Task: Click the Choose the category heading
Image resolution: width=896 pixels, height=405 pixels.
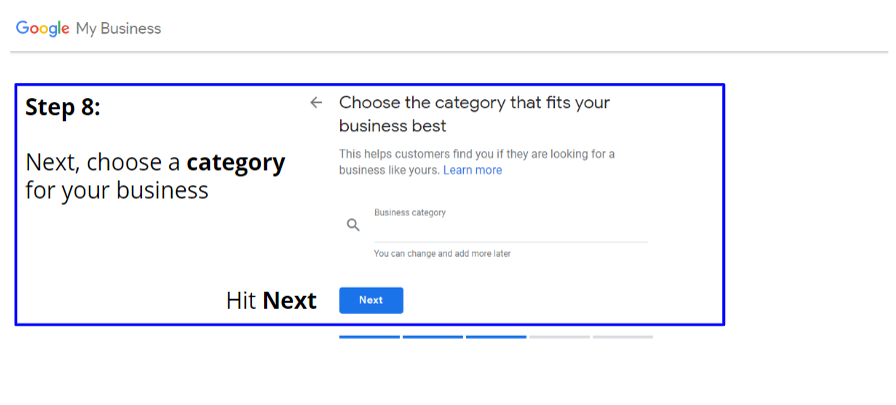Action: point(474,114)
